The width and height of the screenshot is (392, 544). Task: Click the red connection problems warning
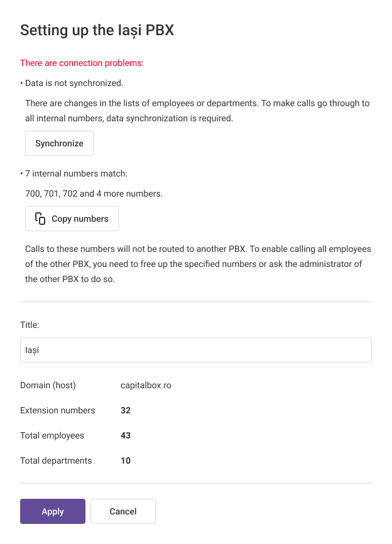82,63
